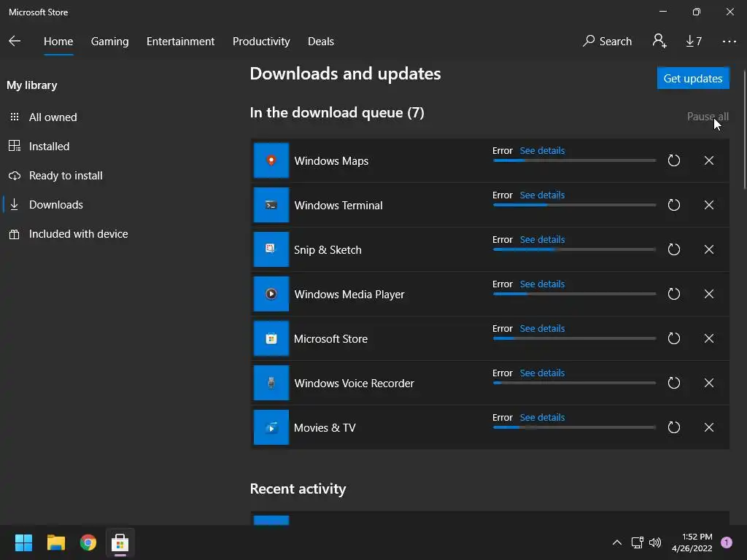The image size is (747, 560).
Task: Click the Movies & TV app name
Action: [325, 427]
